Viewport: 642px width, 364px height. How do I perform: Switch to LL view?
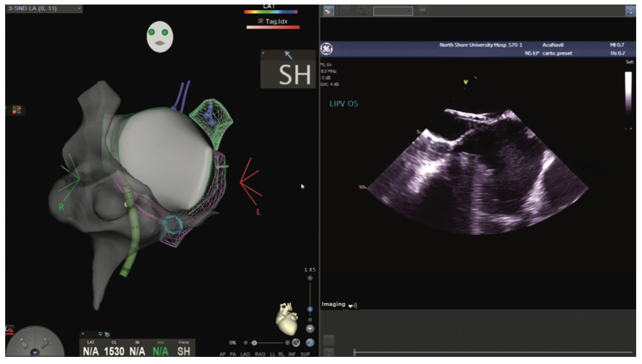click(x=272, y=354)
